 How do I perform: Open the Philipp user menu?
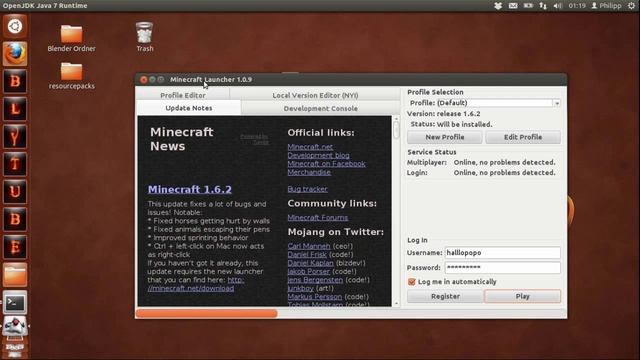607,6
